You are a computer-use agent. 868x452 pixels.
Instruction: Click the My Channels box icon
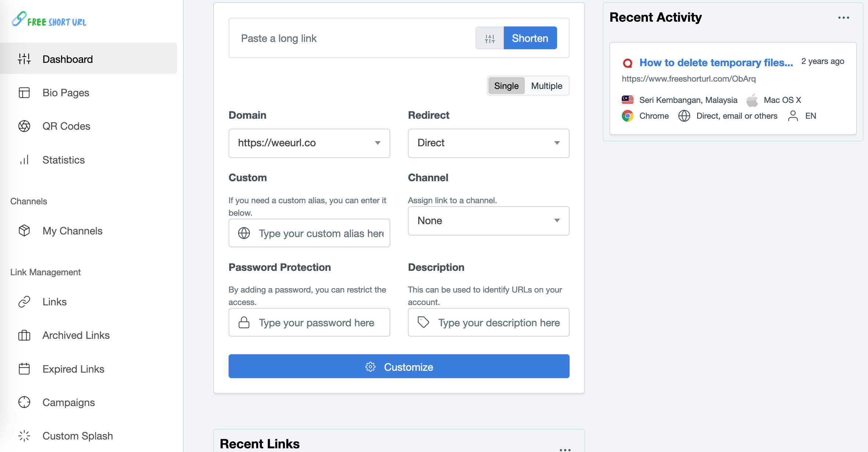click(24, 231)
